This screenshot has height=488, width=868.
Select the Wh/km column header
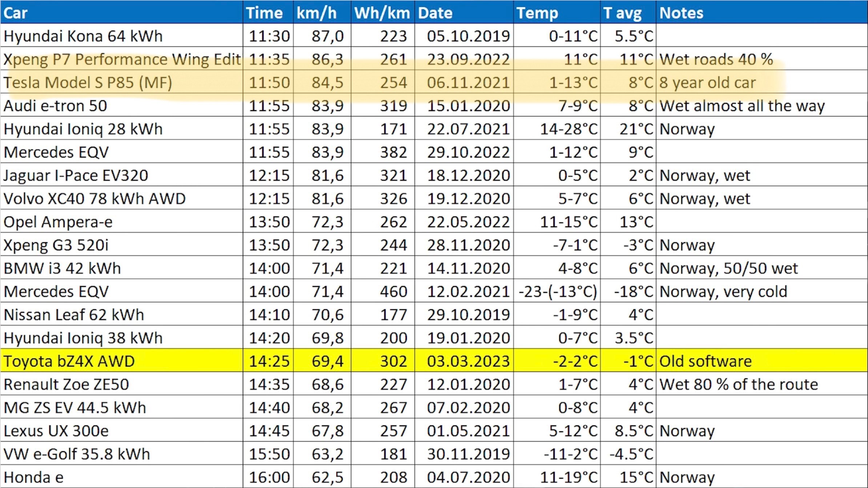[x=383, y=12]
